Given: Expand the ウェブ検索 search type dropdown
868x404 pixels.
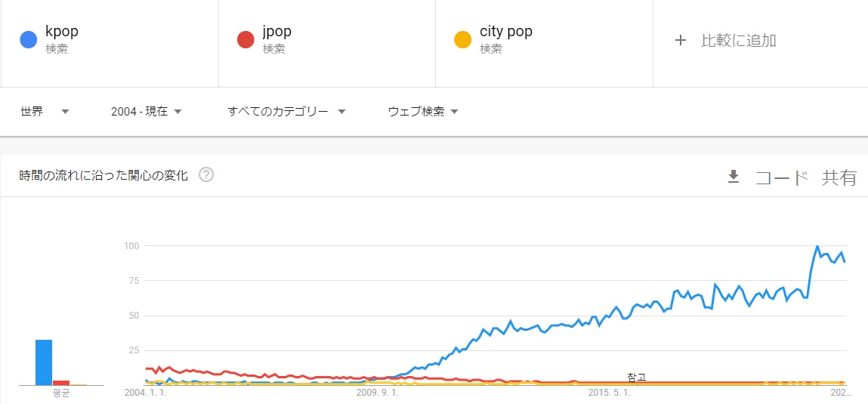Looking at the screenshot, I should click(423, 112).
